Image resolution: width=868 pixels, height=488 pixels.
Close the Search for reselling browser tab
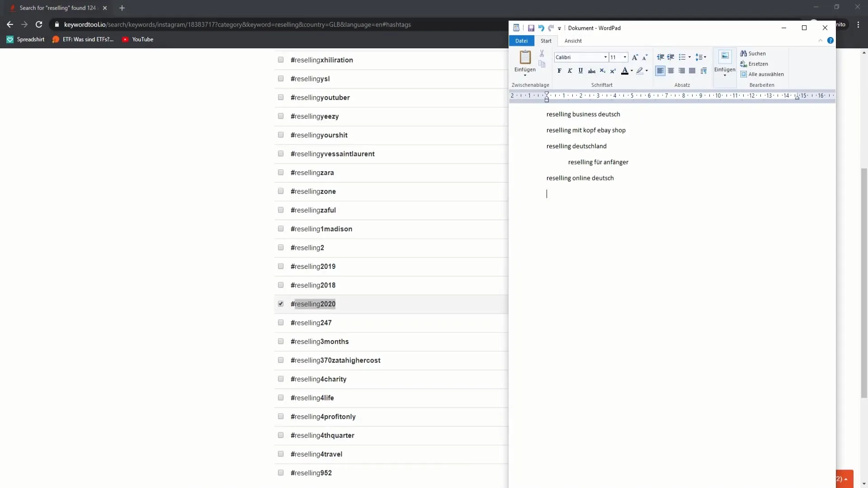pyautogui.click(x=104, y=8)
